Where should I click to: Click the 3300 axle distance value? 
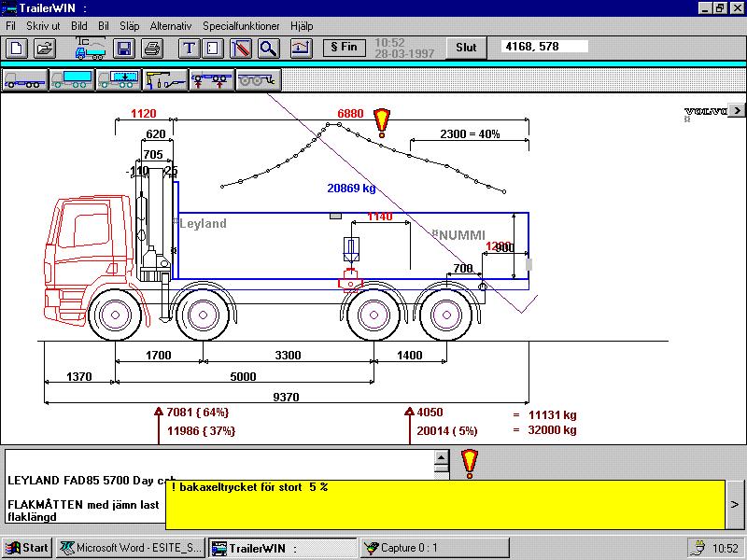[288, 356]
